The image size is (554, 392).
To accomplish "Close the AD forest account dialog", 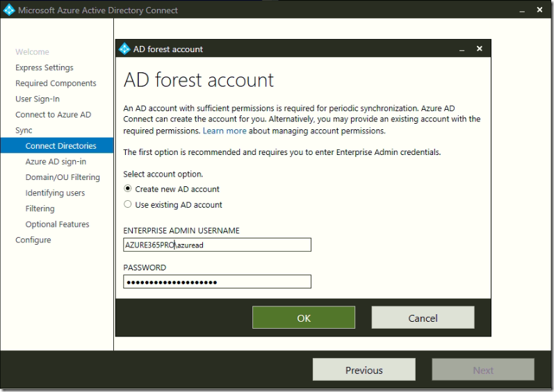I will (480, 49).
